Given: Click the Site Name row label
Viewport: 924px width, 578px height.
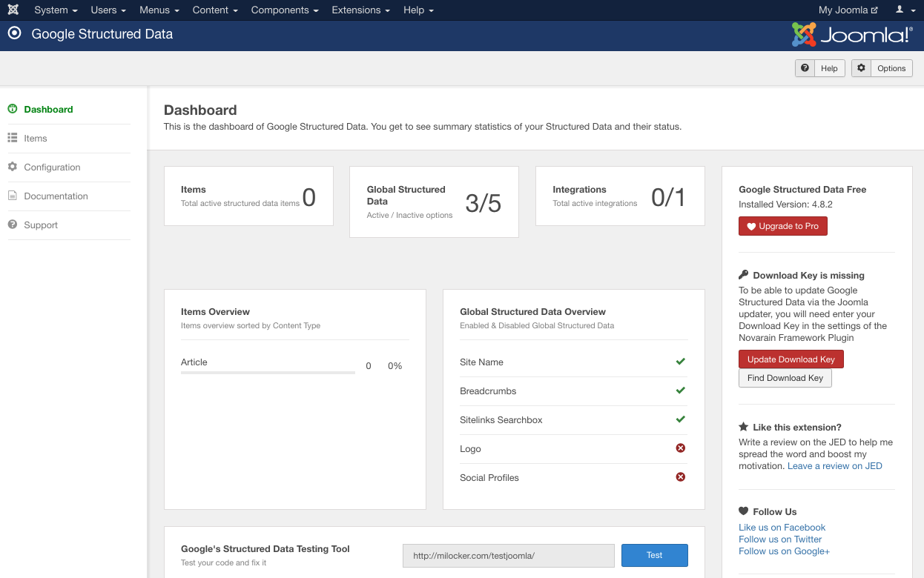Looking at the screenshot, I should coord(481,362).
